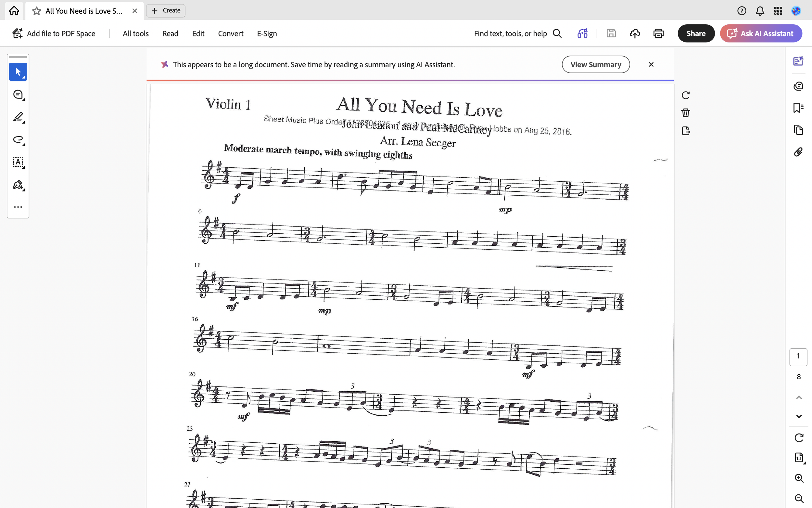The image size is (812, 508).
Task: Click rotate view icon in bottom right rail
Action: point(799,438)
